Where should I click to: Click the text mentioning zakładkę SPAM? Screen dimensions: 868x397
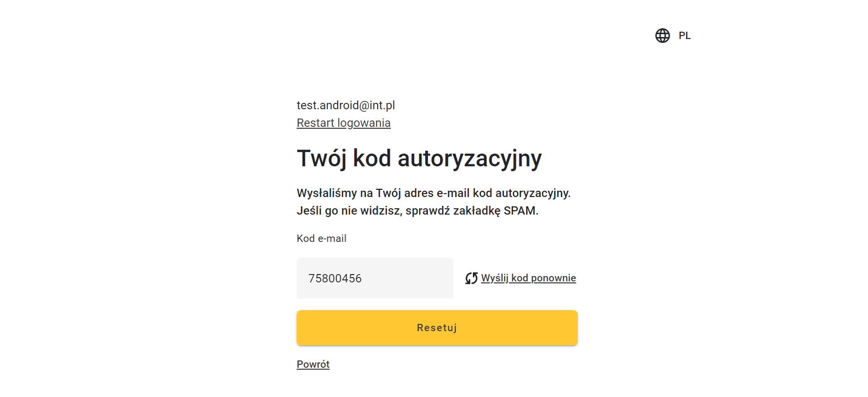coord(418,211)
